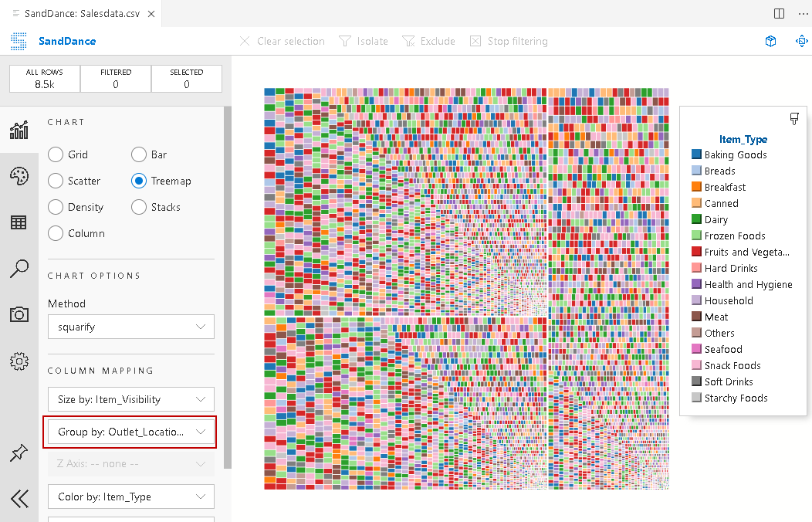Select the Column chart radio button
The height and width of the screenshot is (522, 812).
click(x=56, y=233)
